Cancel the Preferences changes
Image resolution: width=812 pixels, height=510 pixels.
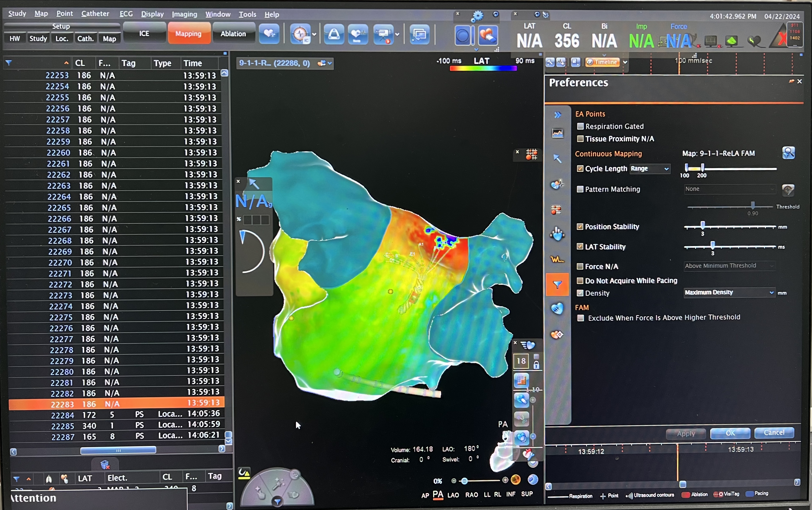(774, 433)
